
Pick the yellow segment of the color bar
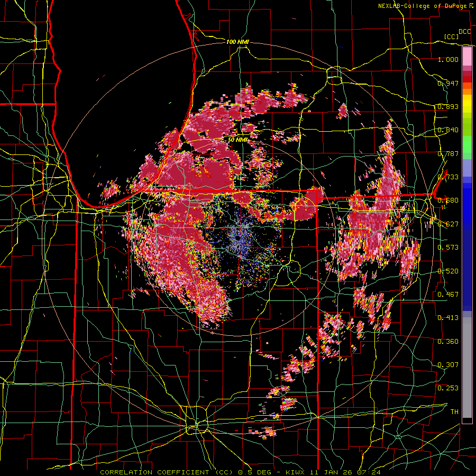pos(467,104)
